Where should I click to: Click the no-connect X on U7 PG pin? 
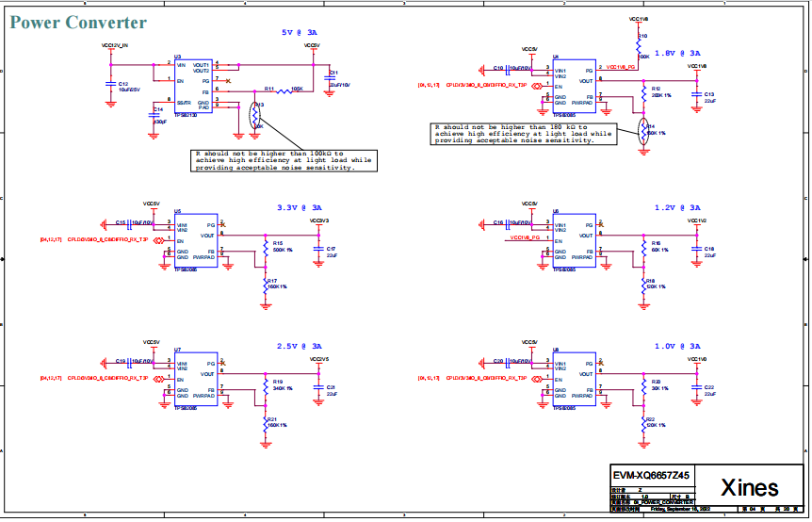223,364
